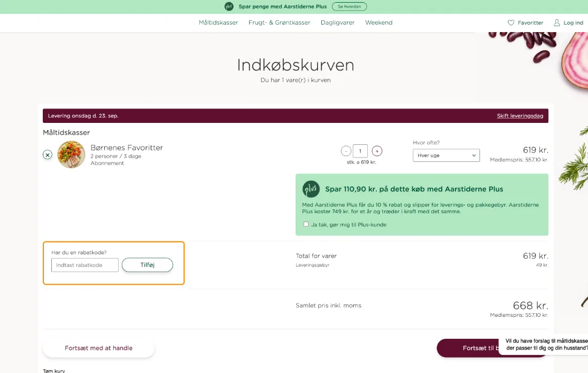The height and width of the screenshot is (373, 588).
Task: Click the 'Tøm kurv' link
Action: (54, 371)
